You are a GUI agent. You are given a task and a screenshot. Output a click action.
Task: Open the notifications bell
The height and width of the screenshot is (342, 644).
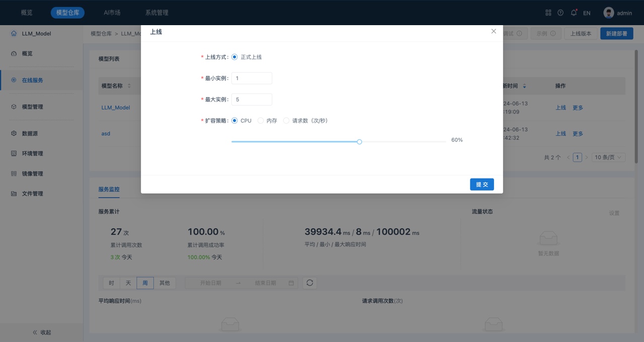pos(574,13)
